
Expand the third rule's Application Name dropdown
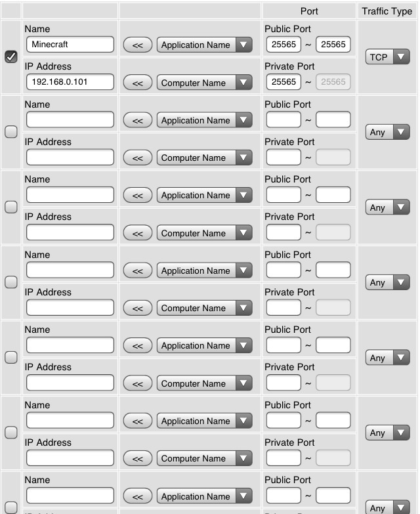click(x=204, y=196)
